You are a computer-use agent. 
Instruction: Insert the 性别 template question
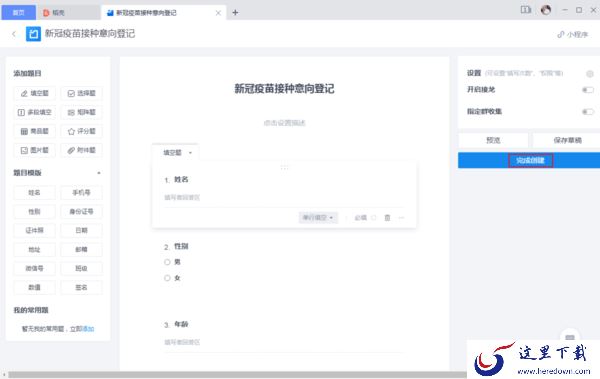[x=34, y=211]
